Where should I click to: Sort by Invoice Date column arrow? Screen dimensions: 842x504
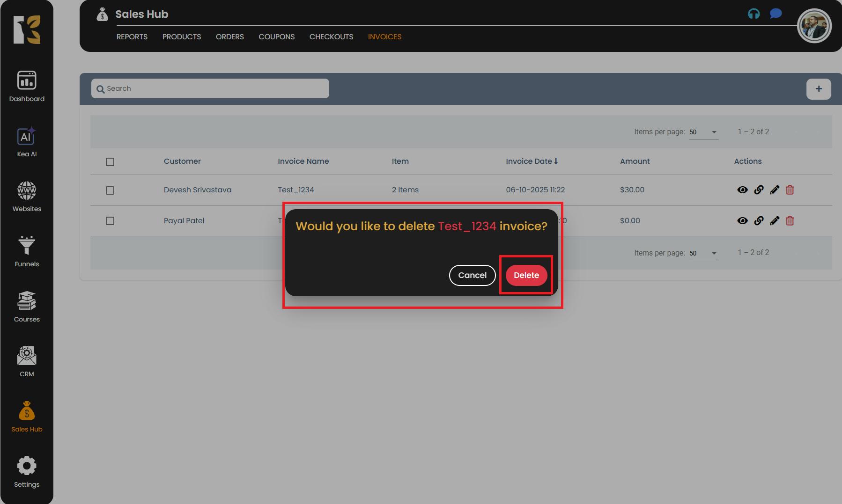point(556,161)
